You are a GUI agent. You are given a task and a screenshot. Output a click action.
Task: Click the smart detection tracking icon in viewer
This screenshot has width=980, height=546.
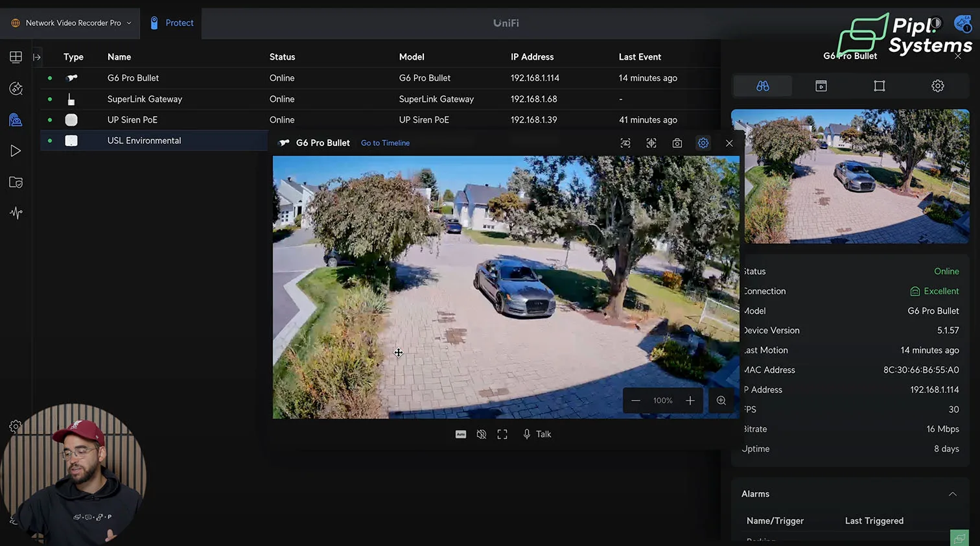point(625,143)
